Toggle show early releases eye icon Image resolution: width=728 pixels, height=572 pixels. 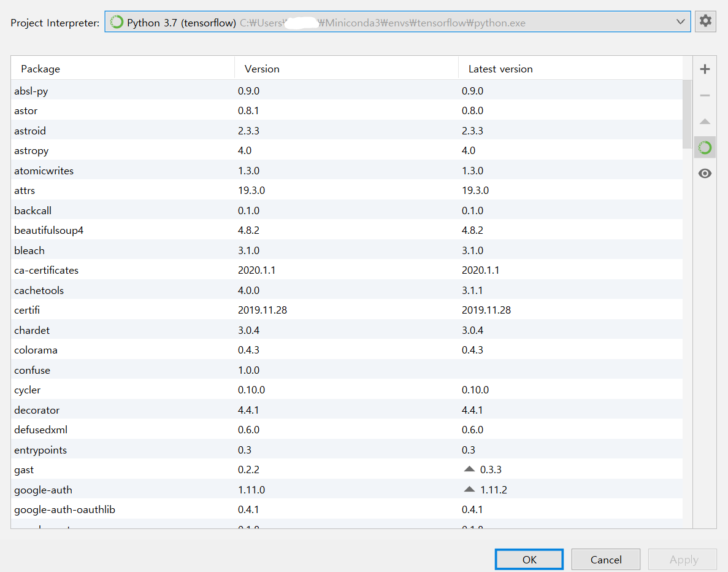705,174
